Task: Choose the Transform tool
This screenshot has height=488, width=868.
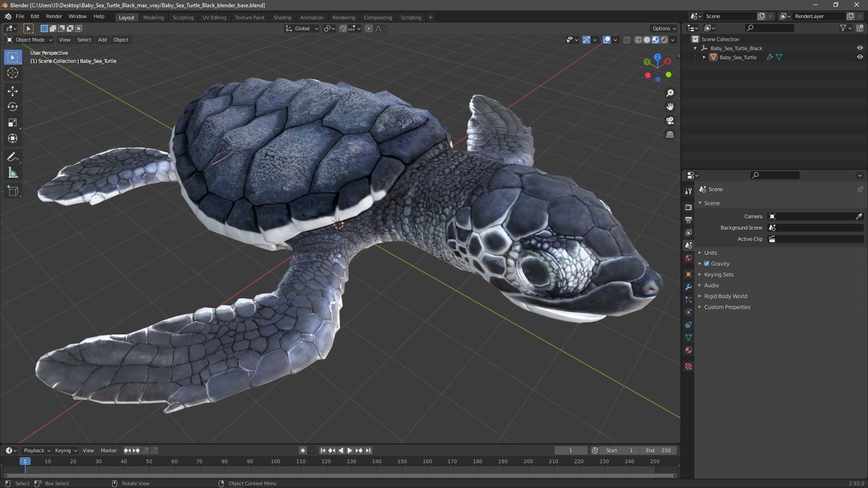Action: pos(13,139)
